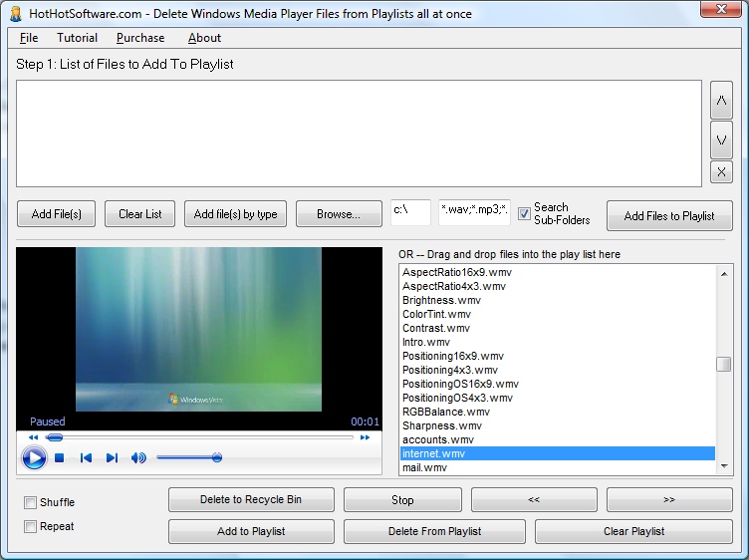Click the fast-forward icon right of seek bar
The image size is (749, 560).
pyautogui.click(x=365, y=437)
